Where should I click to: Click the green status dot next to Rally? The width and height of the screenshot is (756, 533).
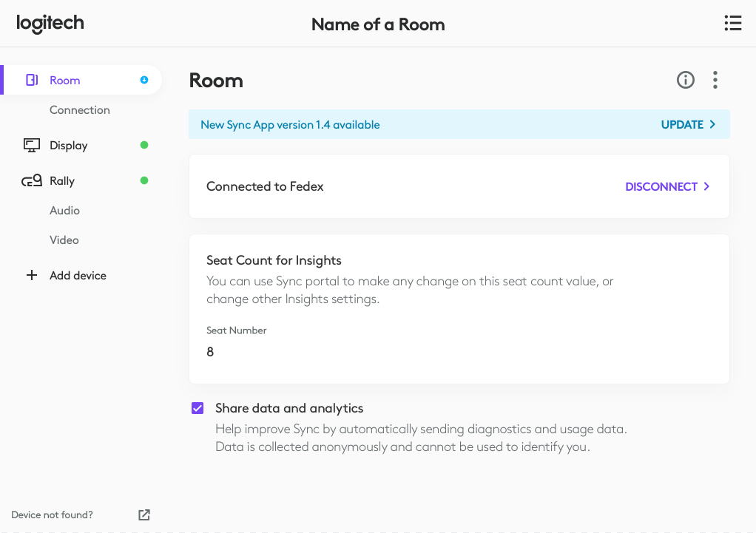pyautogui.click(x=144, y=180)
